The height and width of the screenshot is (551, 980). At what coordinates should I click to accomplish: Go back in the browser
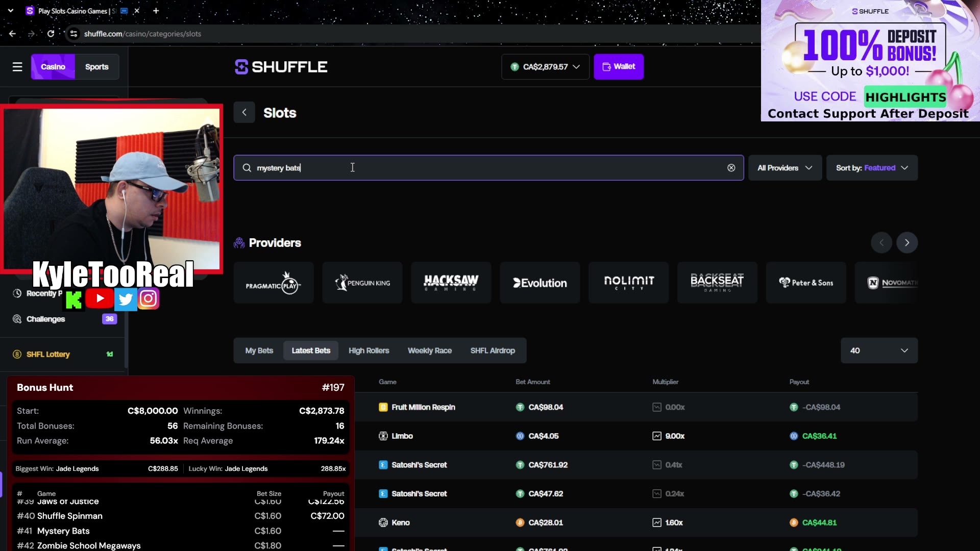(x=12, y=34)
